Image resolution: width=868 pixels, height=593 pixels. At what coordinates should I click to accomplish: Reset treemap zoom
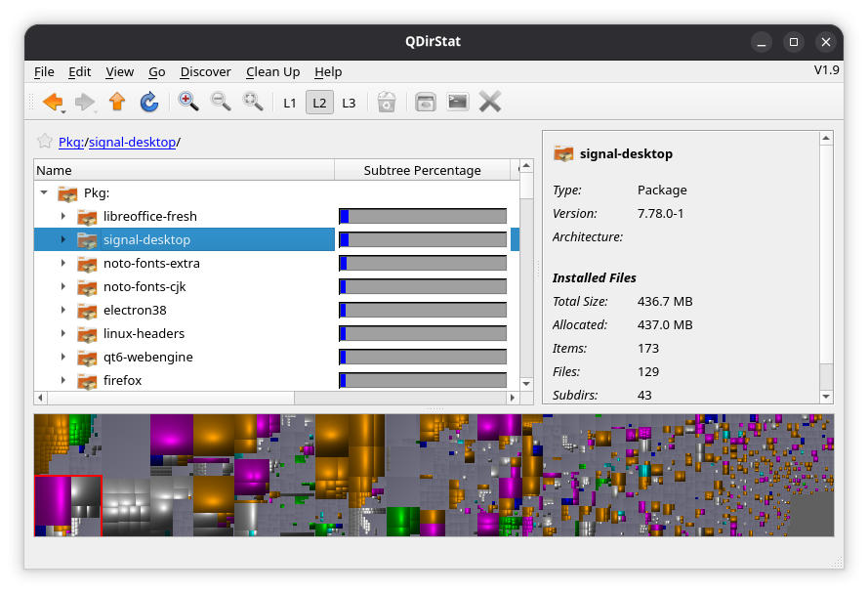pyautogui.click(x=253, y=102)
